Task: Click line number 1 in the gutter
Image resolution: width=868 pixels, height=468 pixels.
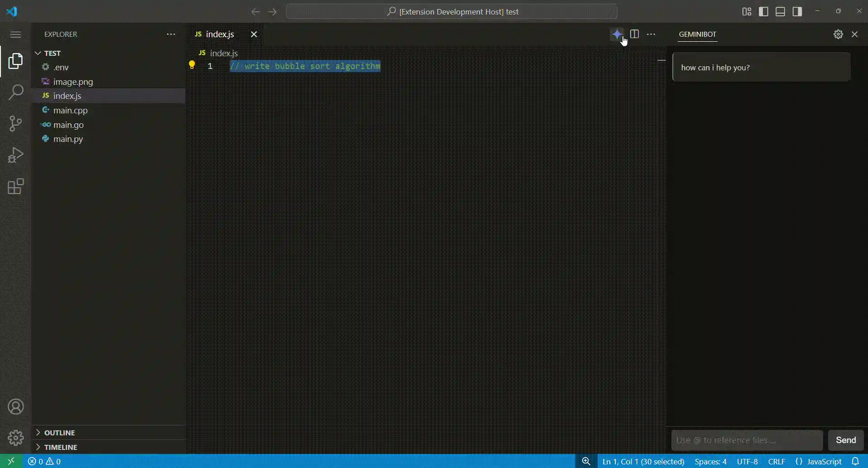Action: coord(210,66)
